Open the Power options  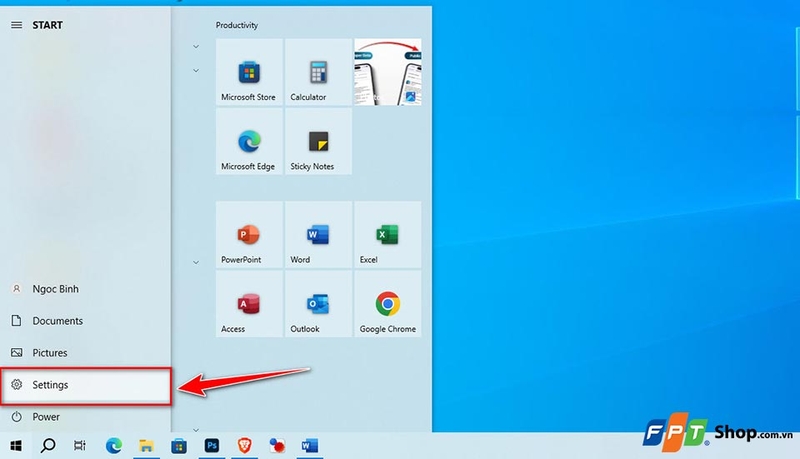pos(85,417)
